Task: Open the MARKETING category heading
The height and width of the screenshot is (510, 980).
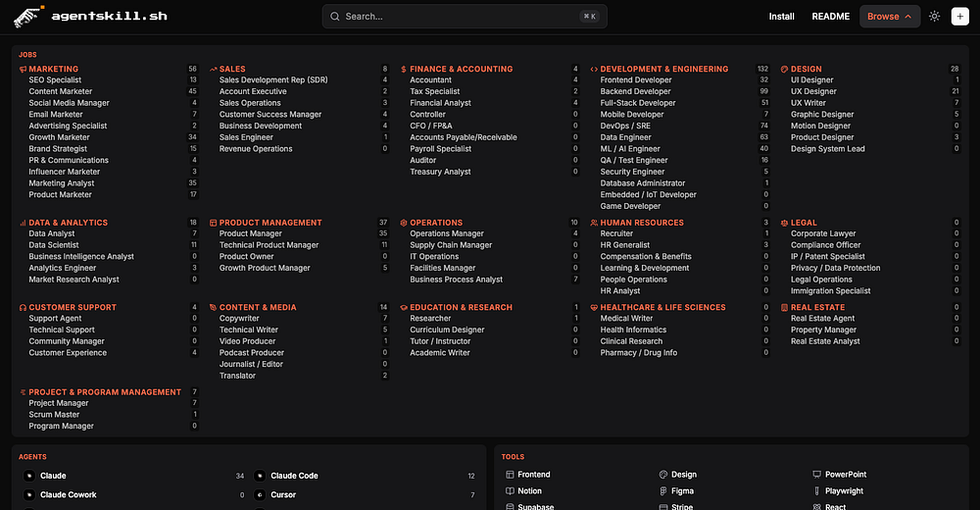Action: pyautogui.click(x=54, y=70)
